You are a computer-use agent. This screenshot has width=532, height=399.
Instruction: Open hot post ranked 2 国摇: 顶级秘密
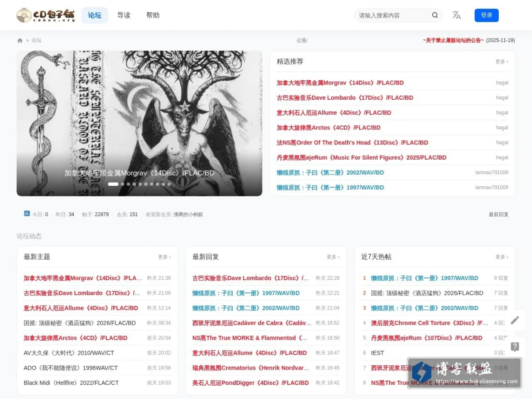click(427, 293)
